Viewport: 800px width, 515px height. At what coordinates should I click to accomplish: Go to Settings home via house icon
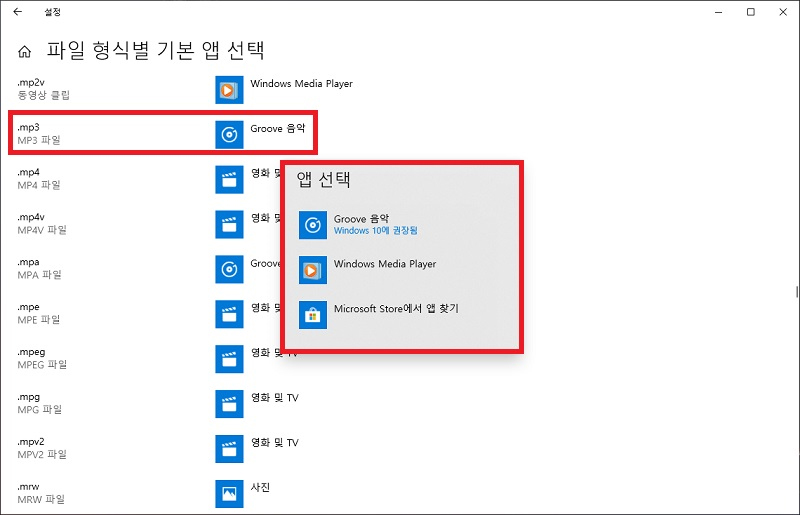pos(24,52)
